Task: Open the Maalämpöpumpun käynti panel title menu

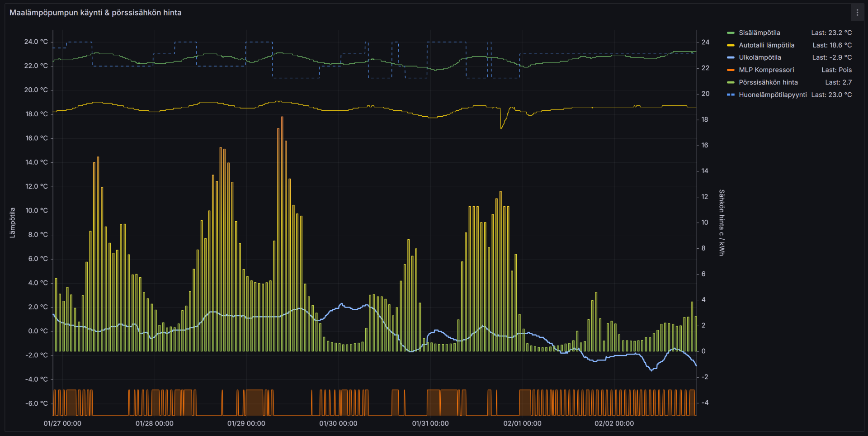Action: [x=95, y=13]
